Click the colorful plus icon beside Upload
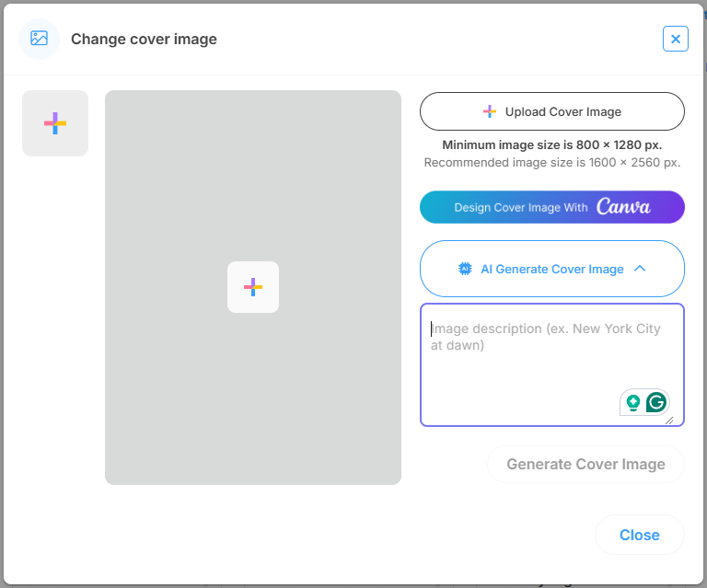The image size is (707, 588). (x=490, y=111)
